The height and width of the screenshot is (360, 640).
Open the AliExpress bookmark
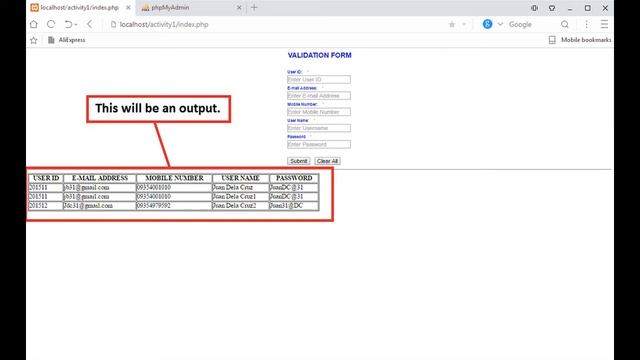click(67, 40)
